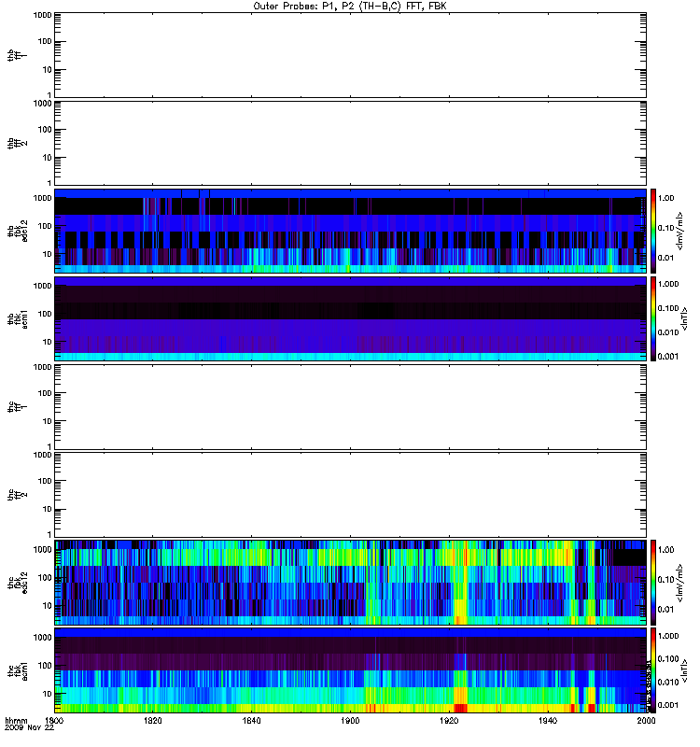This screenshot has width=700, height=747.
Task: Click the 0.010 tick on thc scm1 color bar
Action: click(668, 682)
